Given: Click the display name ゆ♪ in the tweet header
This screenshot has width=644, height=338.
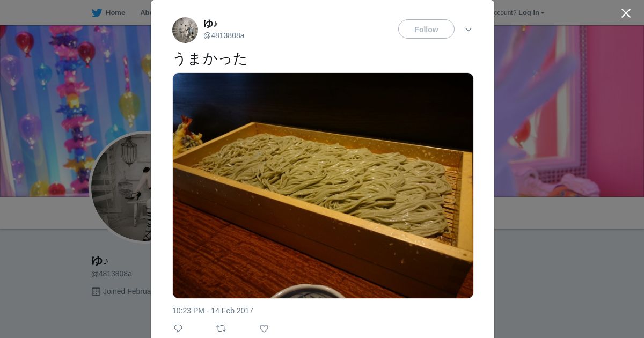Looking at the screenshot, I should pos(210,24).
